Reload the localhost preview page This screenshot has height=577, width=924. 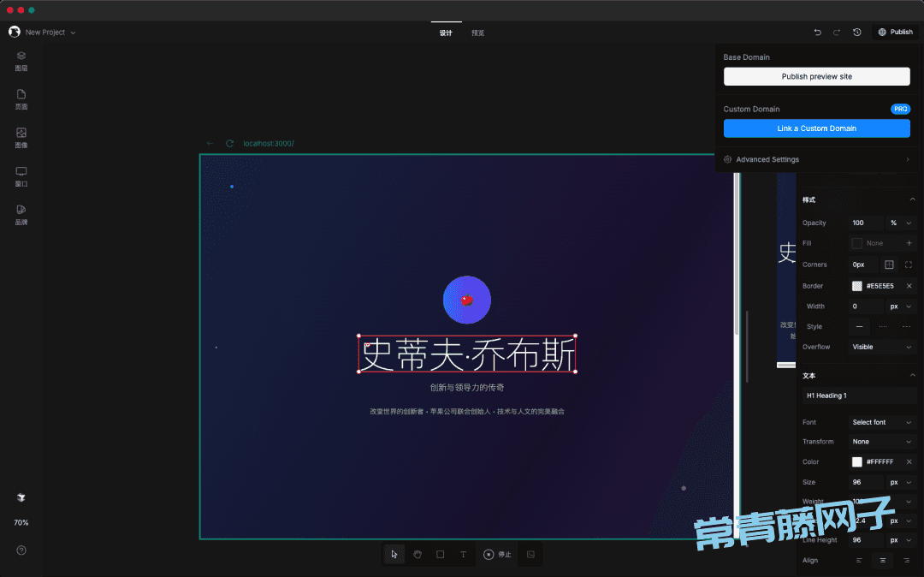[x=230, y=143]
